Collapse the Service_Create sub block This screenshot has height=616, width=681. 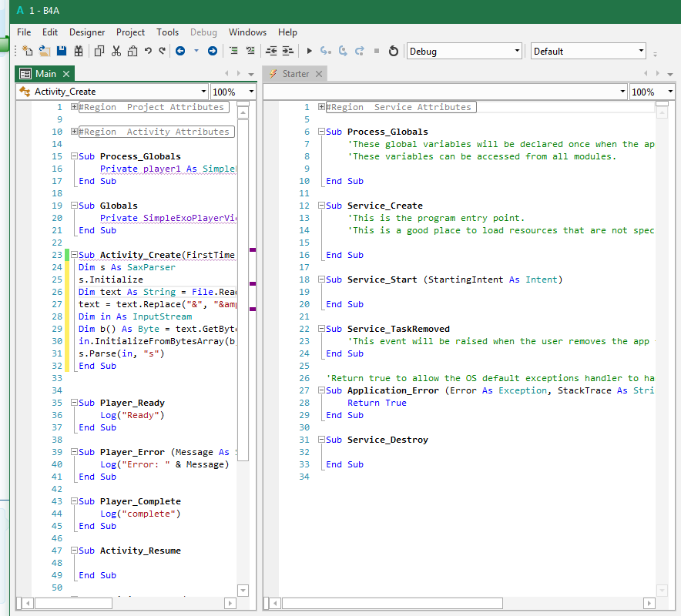click(x=321, y=206)
